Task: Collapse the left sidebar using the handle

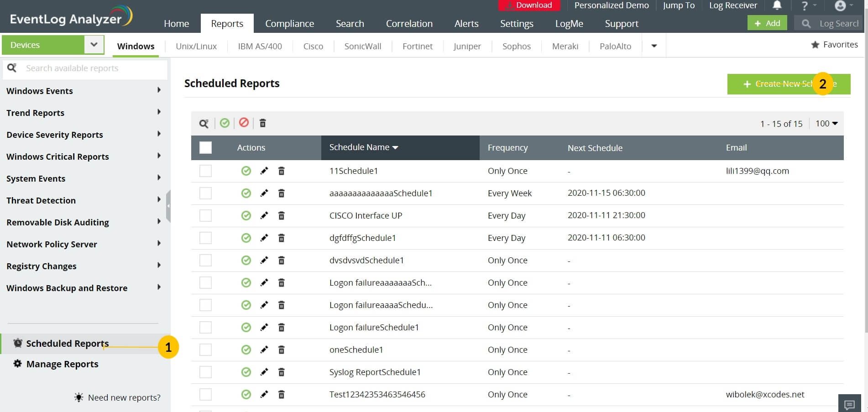Action: tap(168, 206)
